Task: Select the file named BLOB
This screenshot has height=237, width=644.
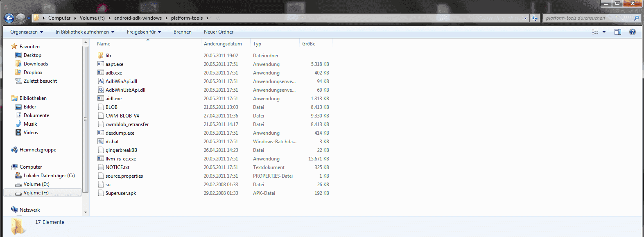Action: 111,107
